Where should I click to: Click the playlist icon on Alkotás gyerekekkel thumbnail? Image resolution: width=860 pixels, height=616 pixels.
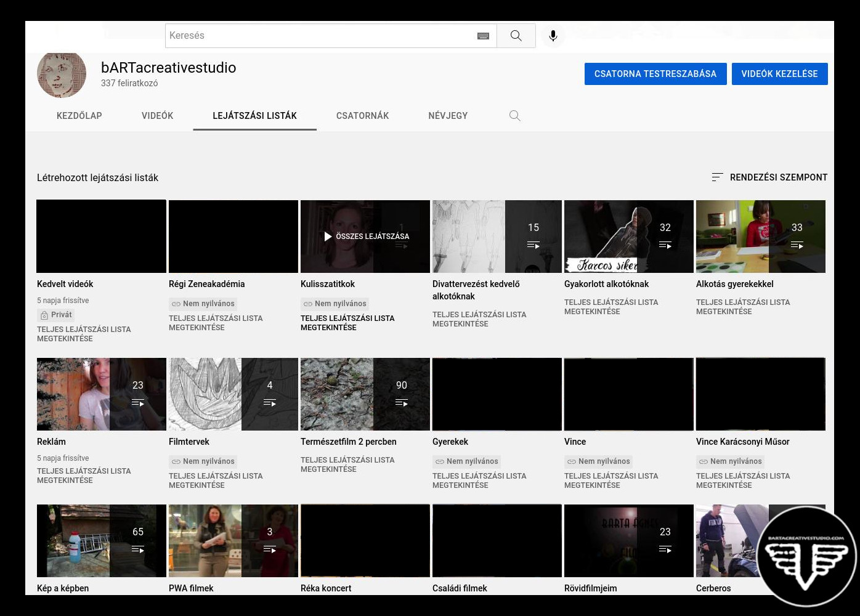797,245
